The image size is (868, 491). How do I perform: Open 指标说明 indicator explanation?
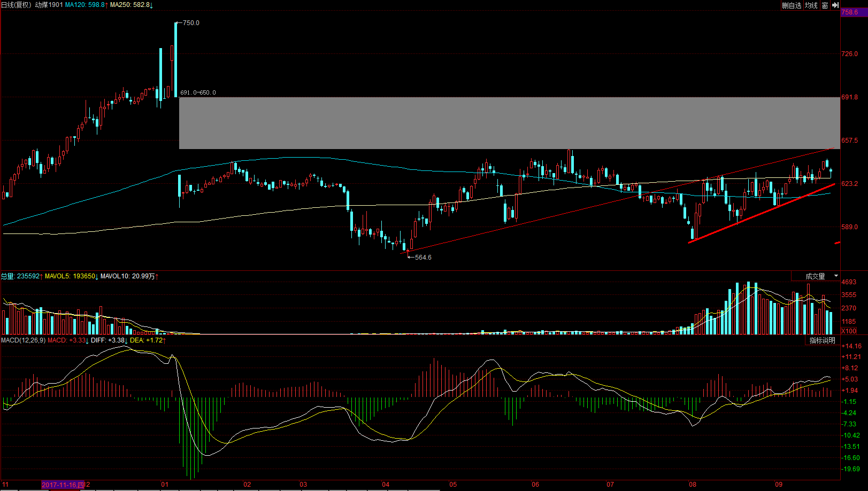822,340
